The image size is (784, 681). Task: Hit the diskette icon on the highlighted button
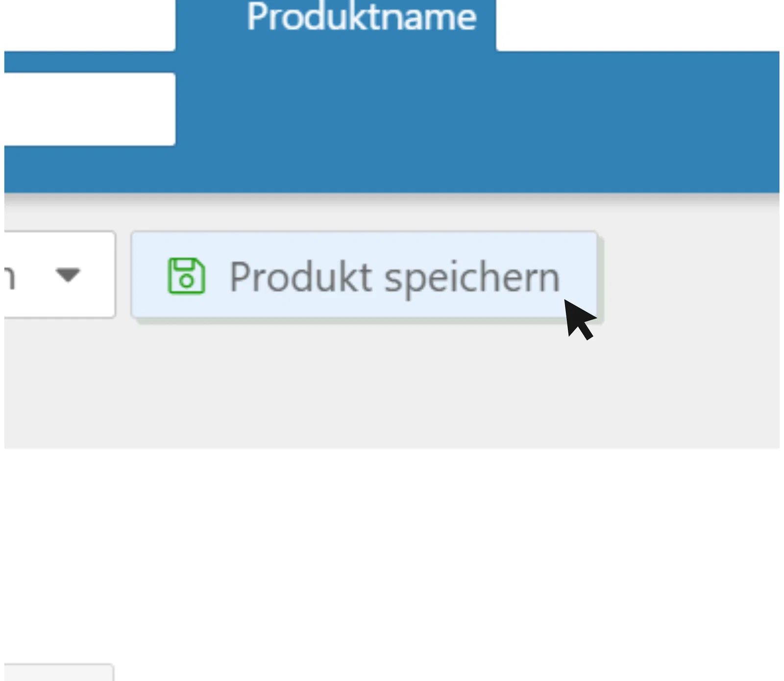tap(186, 276)
